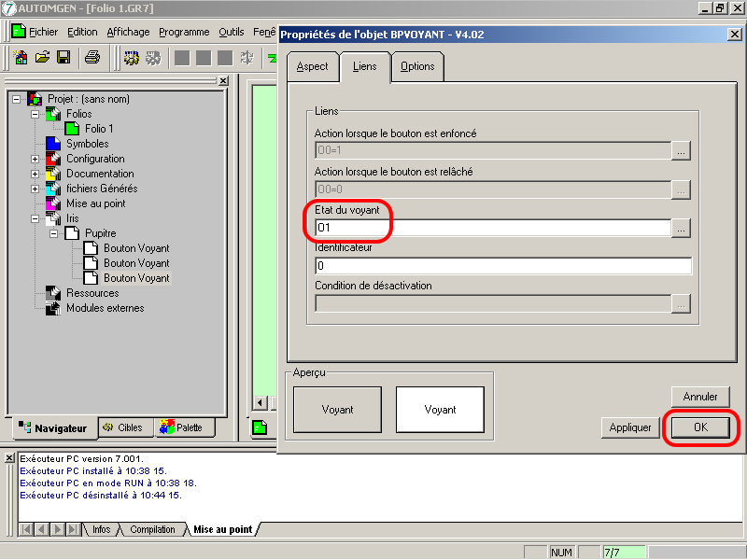This screenshot has width=747, height=560.
Task: Select the blue Symboles icon in tree
Action: tap(53, 144)
